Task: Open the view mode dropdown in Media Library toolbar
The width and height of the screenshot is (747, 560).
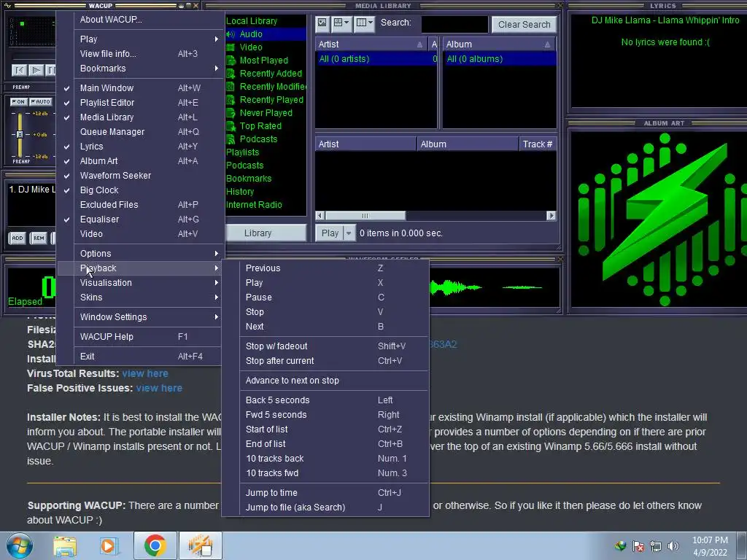Action: click(x=341, y=23)
